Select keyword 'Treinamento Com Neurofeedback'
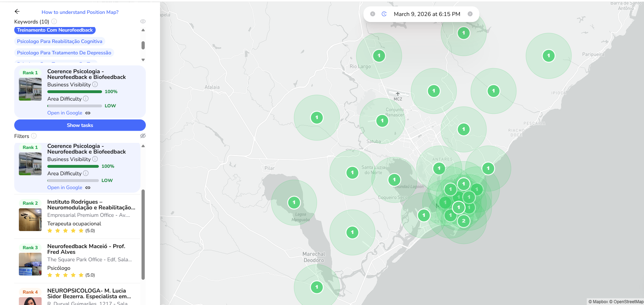This screenshot has width=644, height=305. coord(55,30)
